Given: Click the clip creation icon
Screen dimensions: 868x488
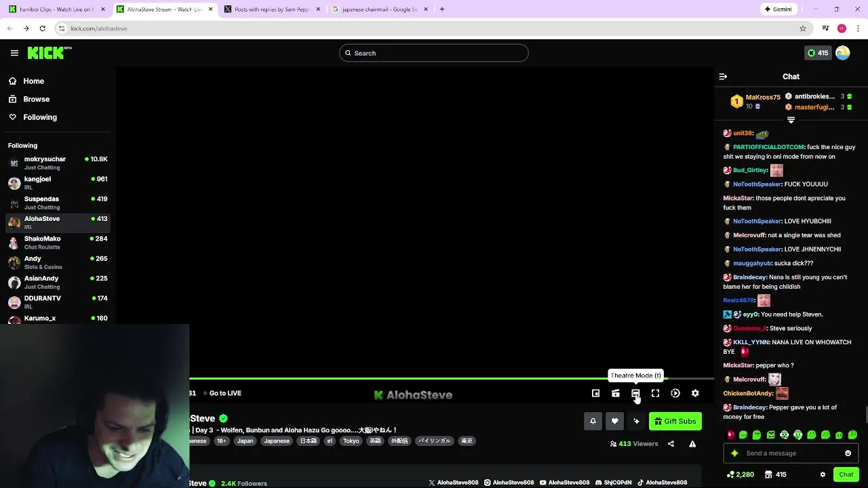Looking at the screenshot, I should click(x=616, y=393).
